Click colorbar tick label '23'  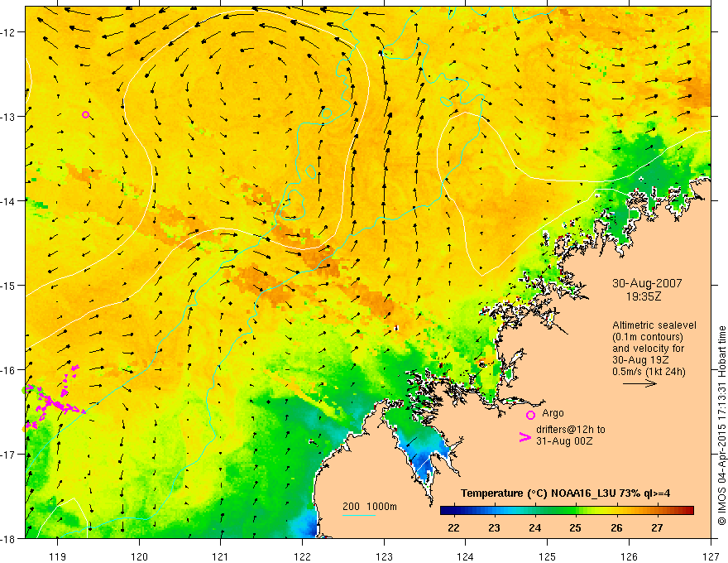pos(494,527)
